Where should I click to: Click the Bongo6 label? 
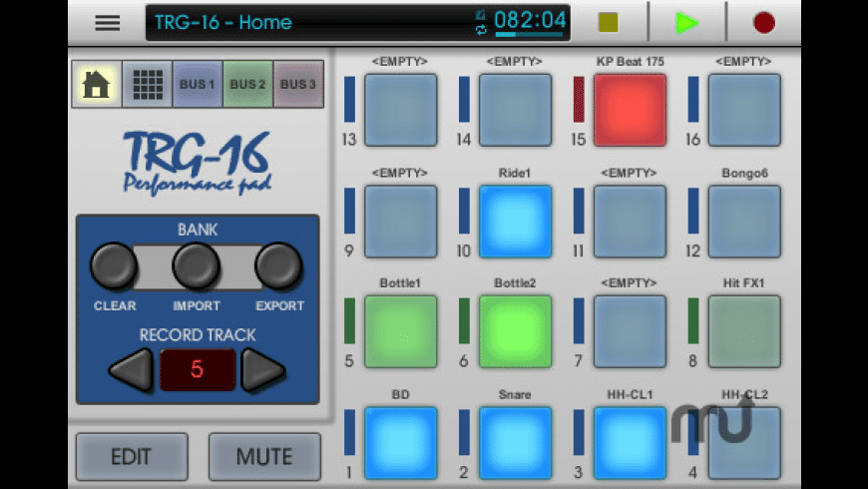(x=744, y=174)
